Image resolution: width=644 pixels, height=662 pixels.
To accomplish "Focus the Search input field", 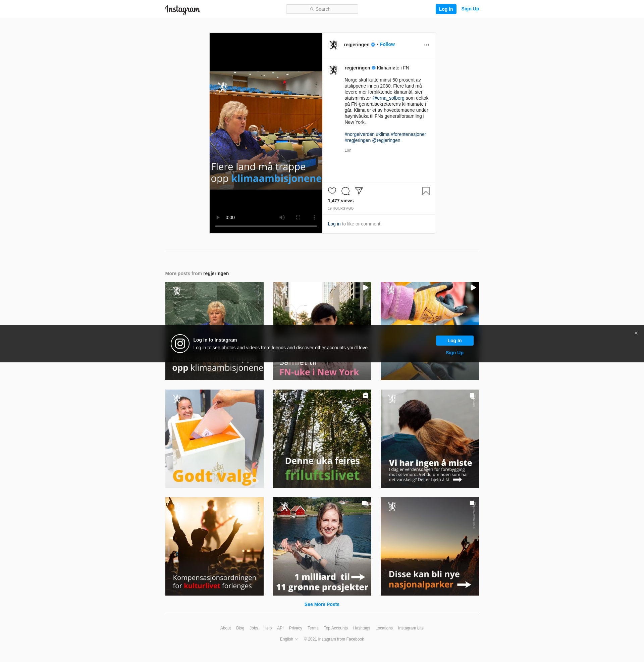I will coord(322,9).
